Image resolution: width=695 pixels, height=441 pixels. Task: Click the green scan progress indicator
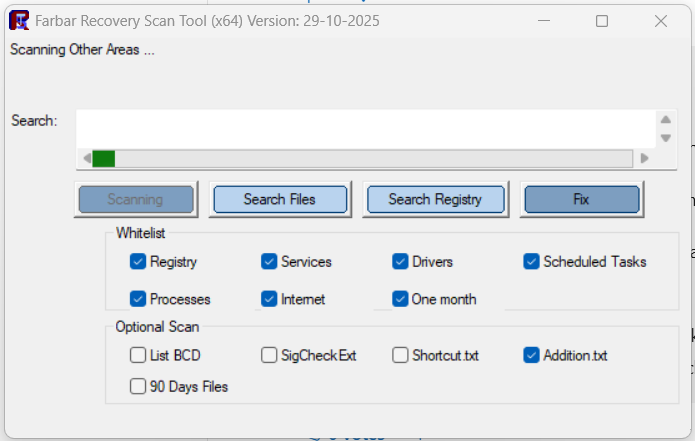104,159
